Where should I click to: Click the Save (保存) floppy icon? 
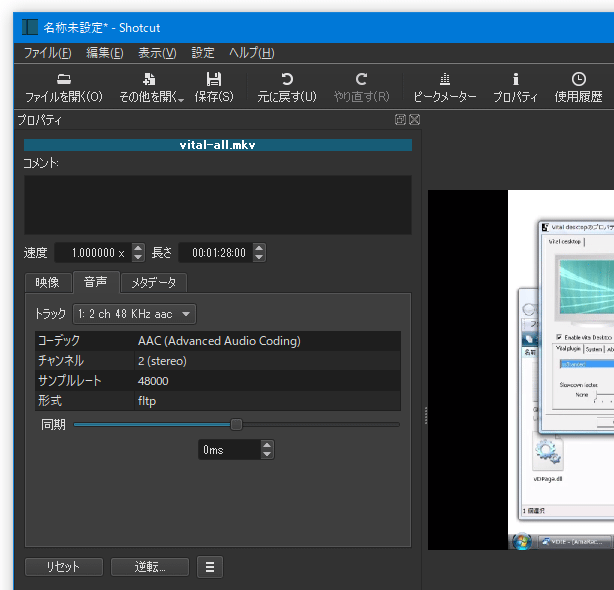point(214,79)
